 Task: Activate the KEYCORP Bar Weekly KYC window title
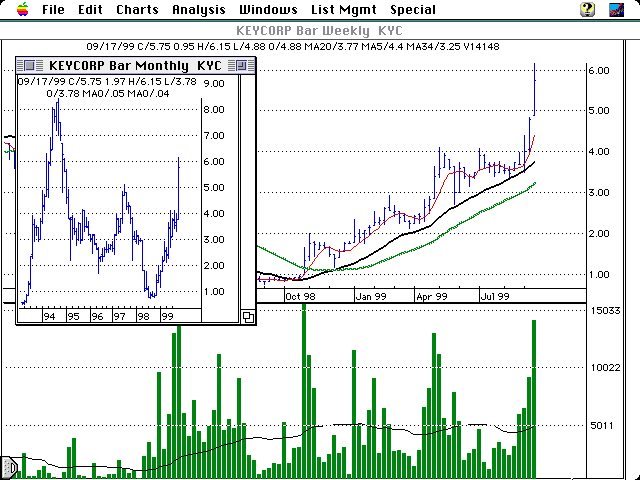[x=319, y=31]
